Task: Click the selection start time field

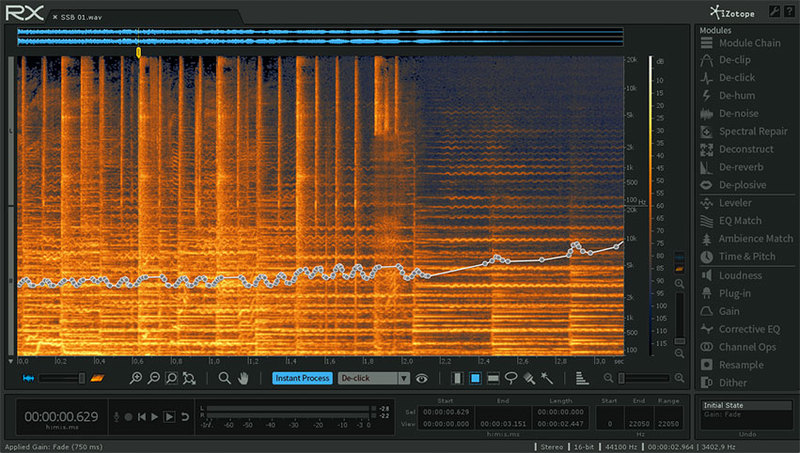Action: 446,412
